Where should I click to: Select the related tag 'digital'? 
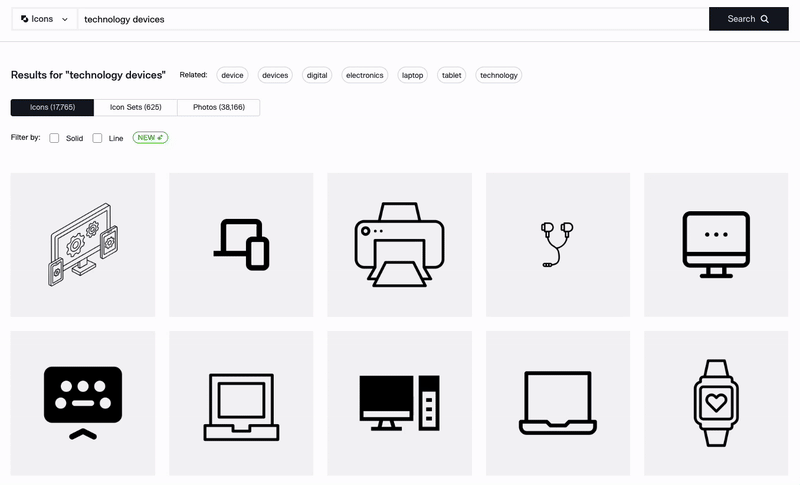pyautogui.click(x=317, y=75)
